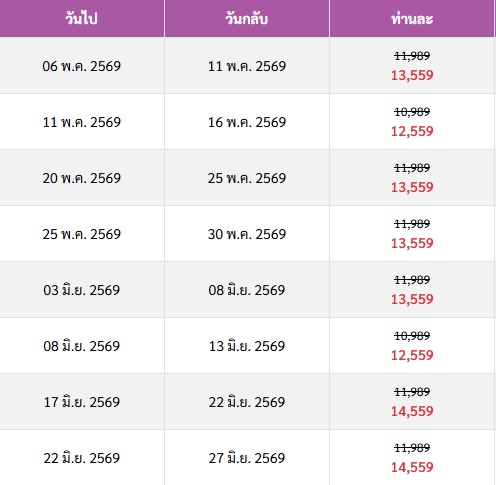Click return date 16 พ.ค. 2569
The height and width of the screenshot is (485, 496).
pyautogui.click(x=247, y=122)
